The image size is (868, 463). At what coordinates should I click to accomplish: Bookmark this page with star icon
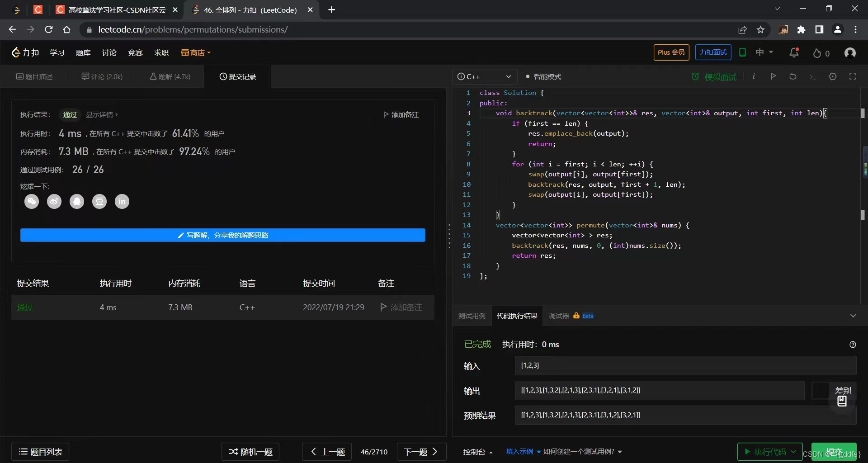click(761, 30)
